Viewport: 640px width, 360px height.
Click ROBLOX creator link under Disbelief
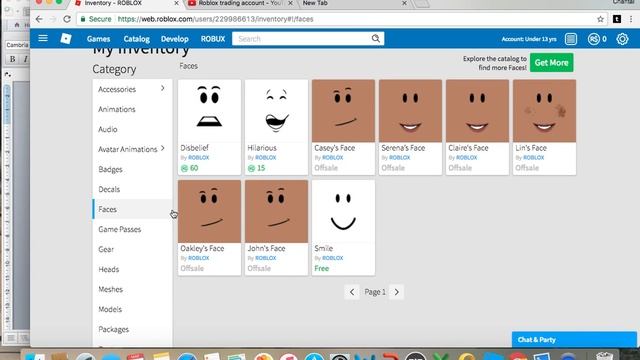199,158
